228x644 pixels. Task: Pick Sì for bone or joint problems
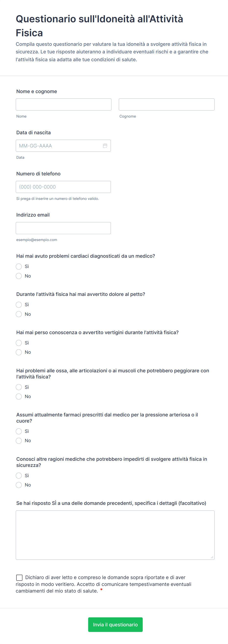coord(19,387)
